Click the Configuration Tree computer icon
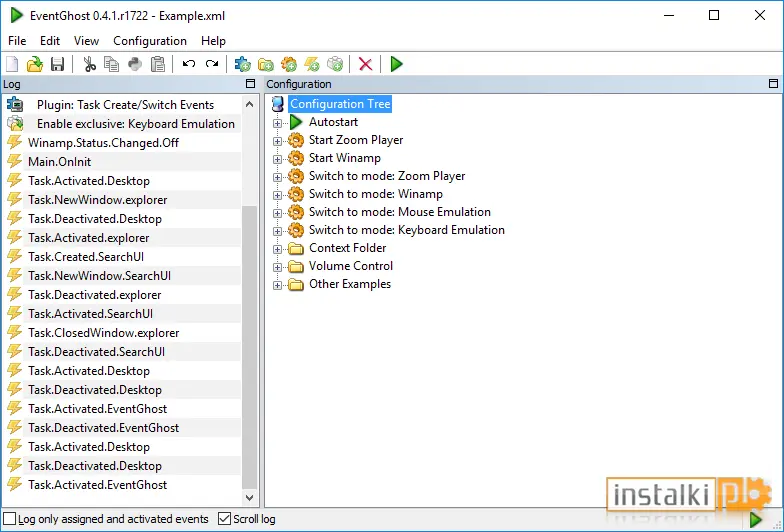 click(x=278, y=104)
